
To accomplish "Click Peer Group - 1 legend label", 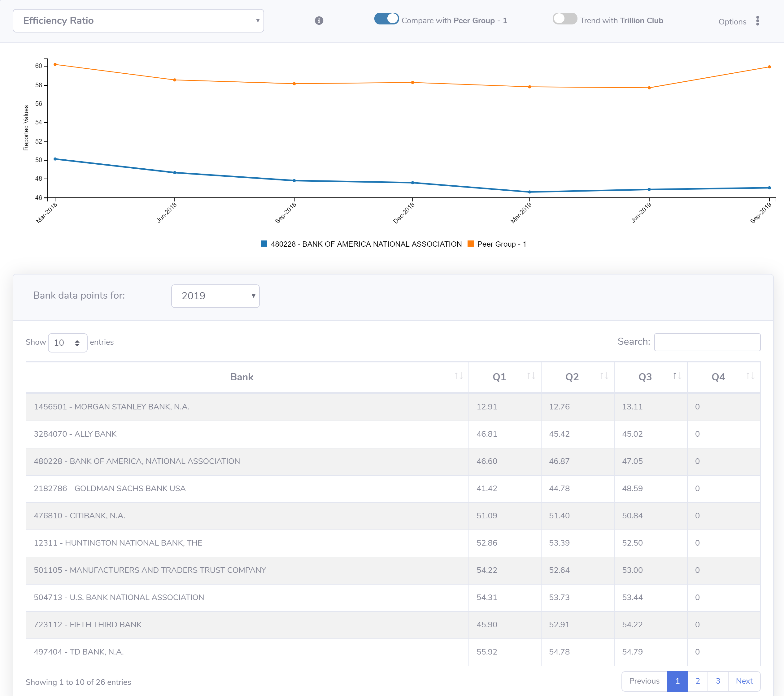I will pyautogui.click(x=502, y=244).
